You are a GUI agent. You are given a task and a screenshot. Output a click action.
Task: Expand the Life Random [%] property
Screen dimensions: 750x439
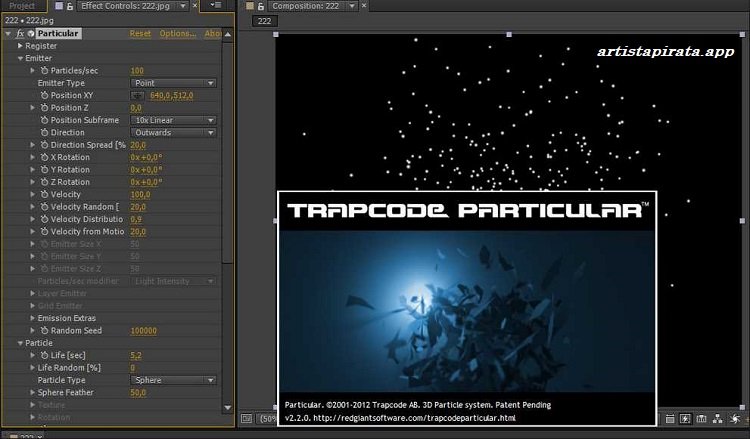tap(33, 368)
